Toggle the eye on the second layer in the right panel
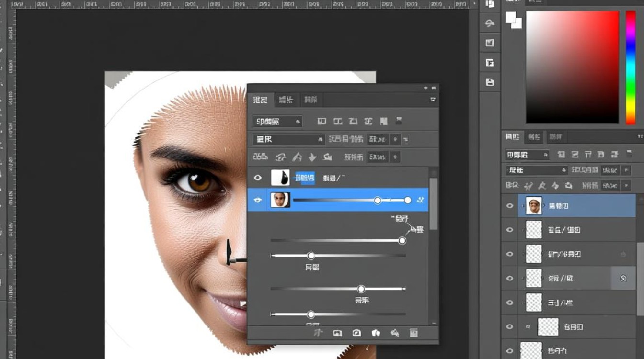The height and width of the screenshot is (359, 644). (x=509, y=230)
